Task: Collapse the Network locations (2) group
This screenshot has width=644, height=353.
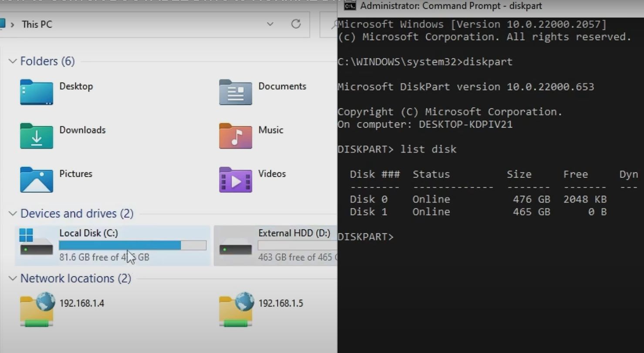Action: [x=13, y=279]
